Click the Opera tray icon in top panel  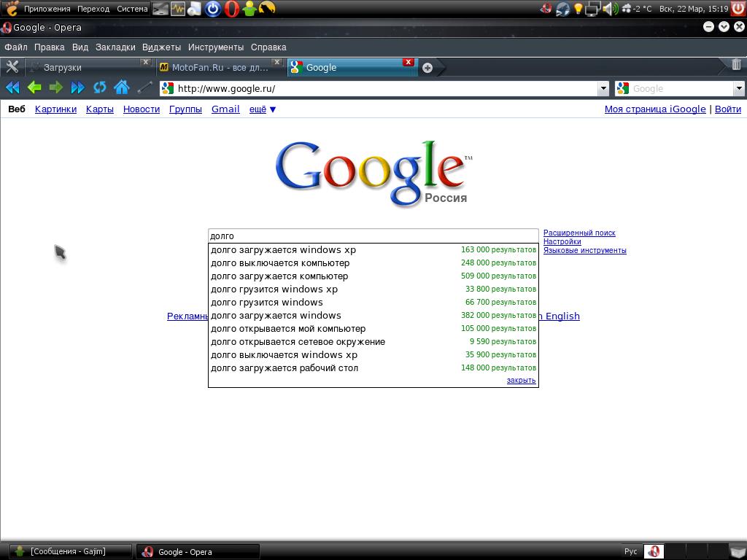pos(546,9)
